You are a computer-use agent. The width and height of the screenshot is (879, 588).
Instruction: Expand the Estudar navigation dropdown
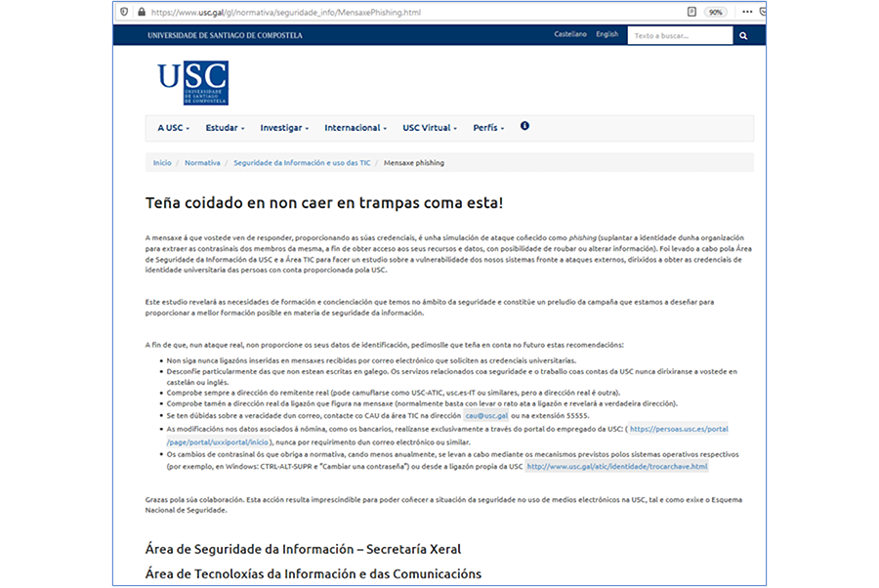225,127
